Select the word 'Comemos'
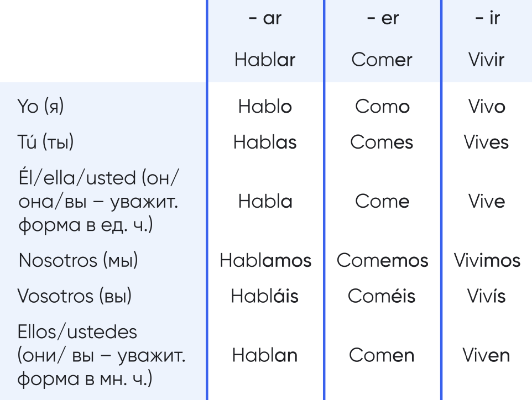This screenshot has width=532, height=400. tap(382, 260)
